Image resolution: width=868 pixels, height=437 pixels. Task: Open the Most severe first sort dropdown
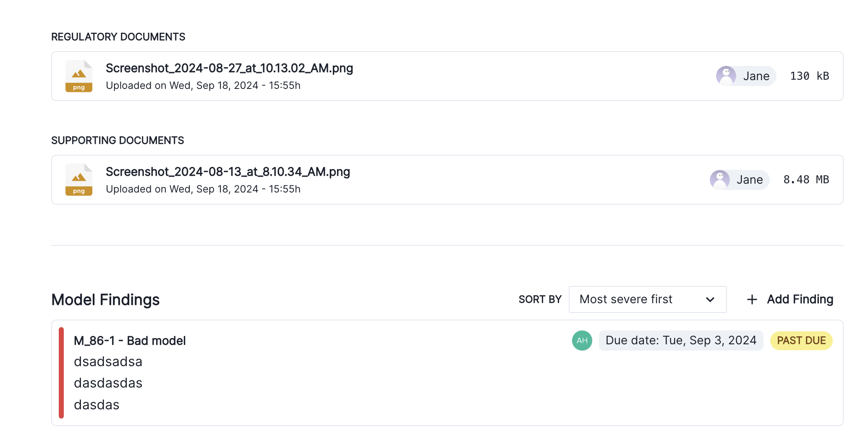(x=648, y=299)
